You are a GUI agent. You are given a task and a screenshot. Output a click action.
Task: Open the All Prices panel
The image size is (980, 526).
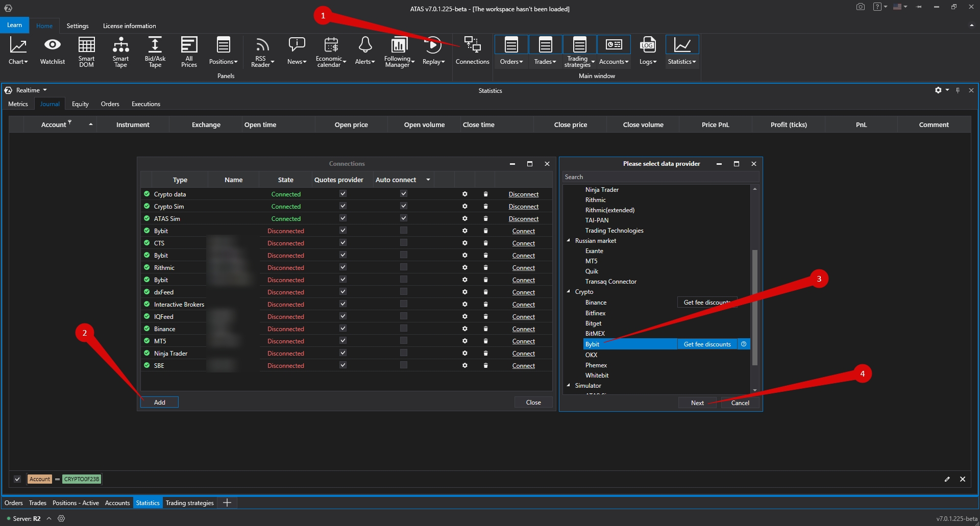pos(189,52)
